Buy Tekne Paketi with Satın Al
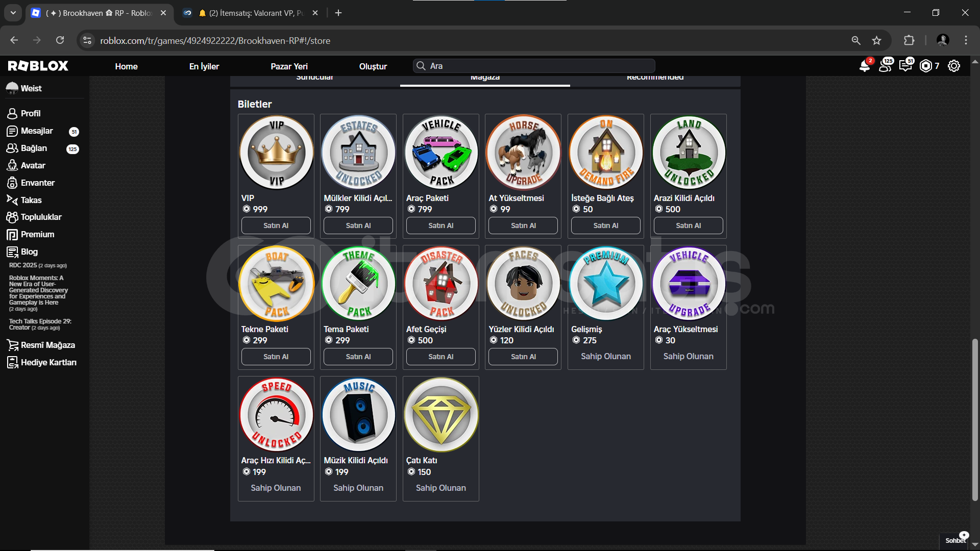 coord(276,357)
